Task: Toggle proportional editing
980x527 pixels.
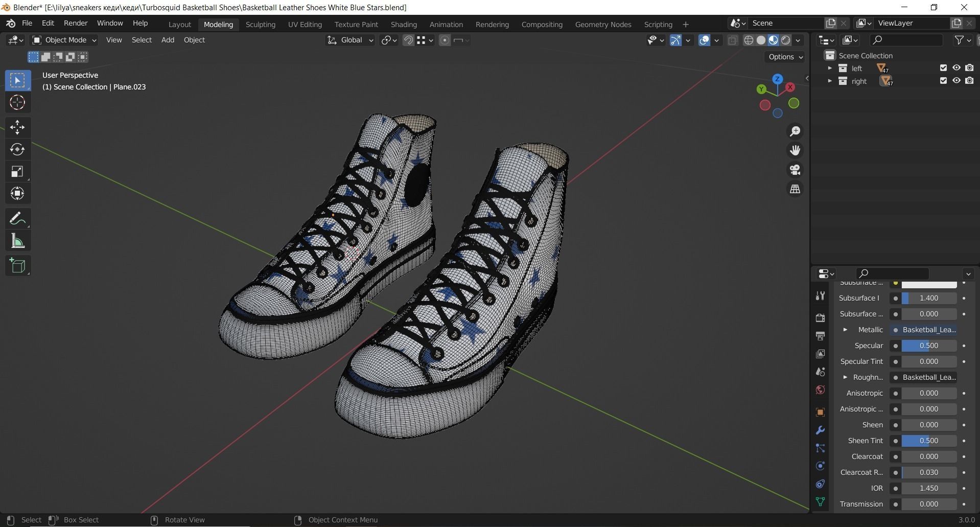Action: click(x=445, y=40)
